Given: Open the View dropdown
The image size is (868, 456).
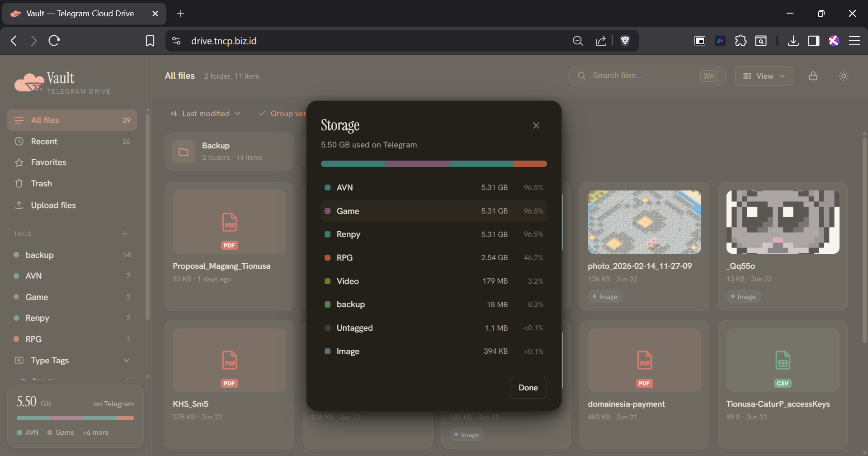Looking at the screenshot, I should click(x=764, y=76).
